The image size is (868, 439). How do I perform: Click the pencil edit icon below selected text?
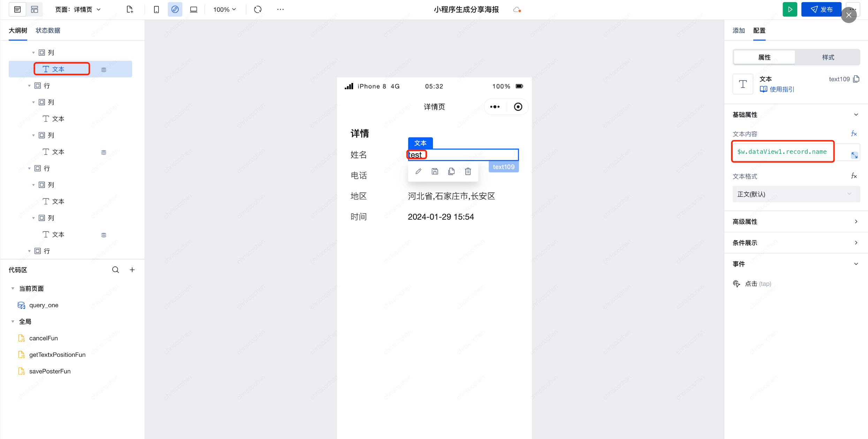click(418, 171)
